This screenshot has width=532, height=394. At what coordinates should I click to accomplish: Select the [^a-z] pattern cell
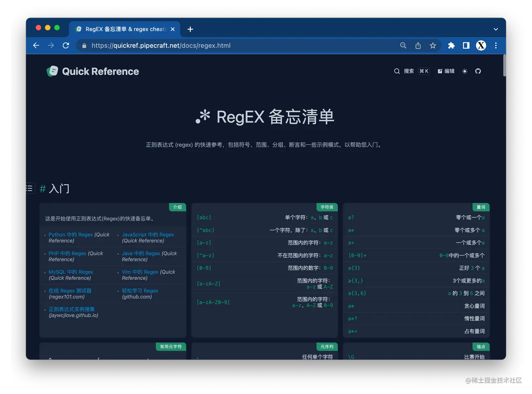pyautogui.click(x=205, y=255)
